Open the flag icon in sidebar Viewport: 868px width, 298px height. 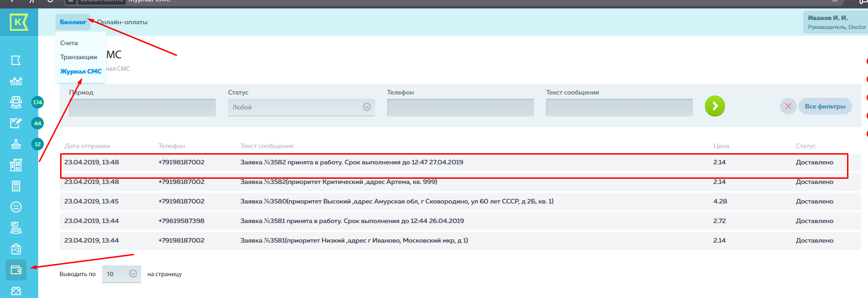click(16, 61)
